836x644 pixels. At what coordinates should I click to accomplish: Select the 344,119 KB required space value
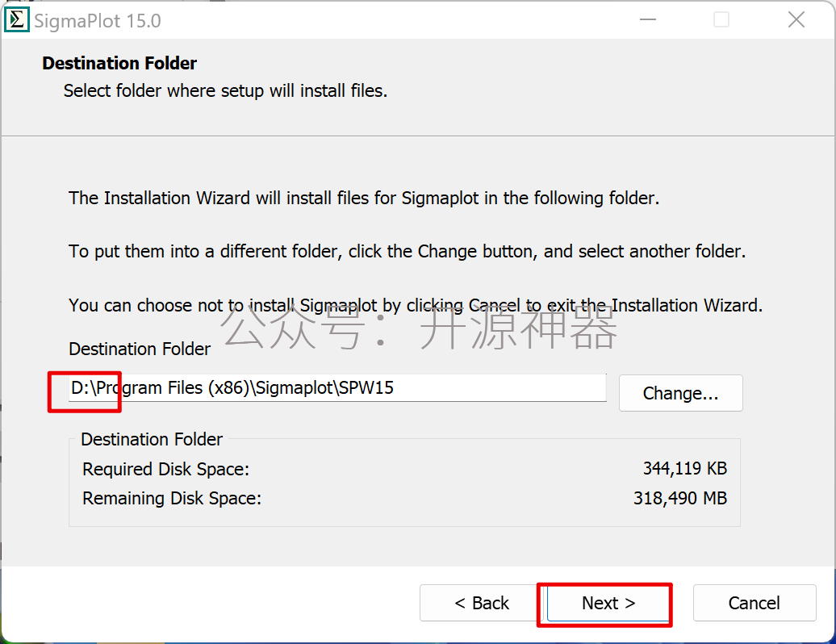[x=685, y=468]
